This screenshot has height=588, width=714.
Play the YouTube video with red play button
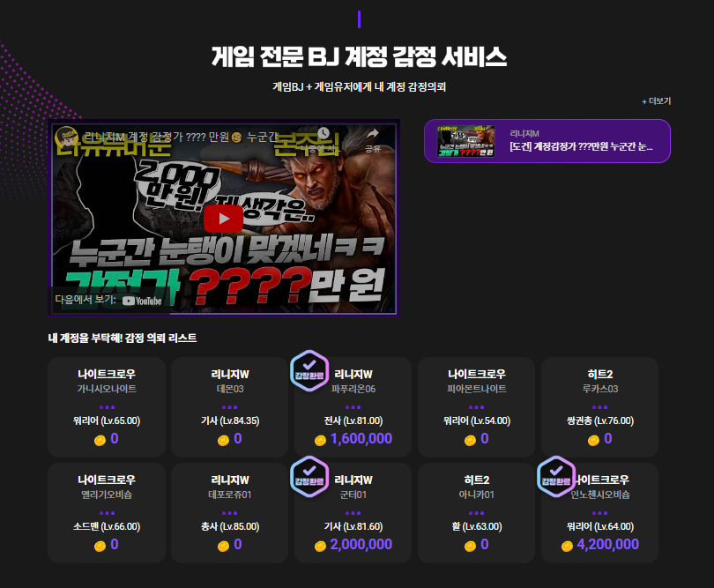click(223, 219)
